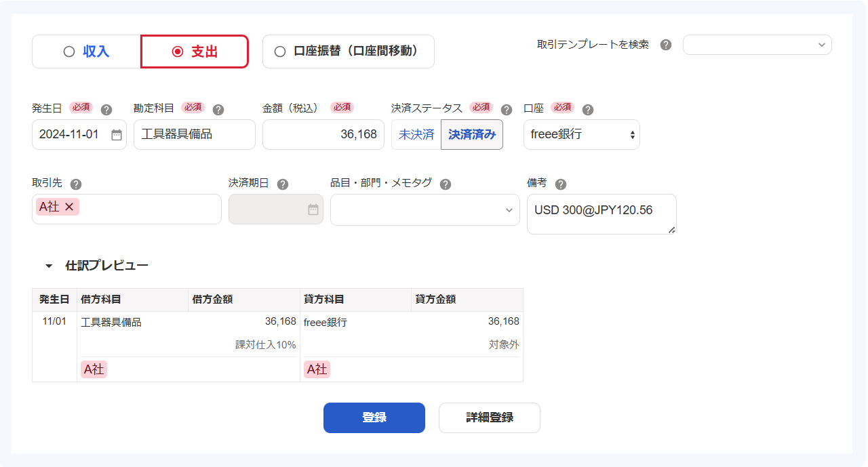Open help icon next to 口座
Screen dimensions: 868x467
(x=587, y=110)
